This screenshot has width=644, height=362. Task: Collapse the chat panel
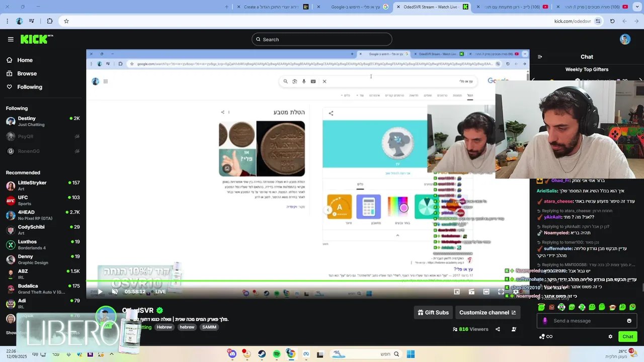click(x=540, y=57)
